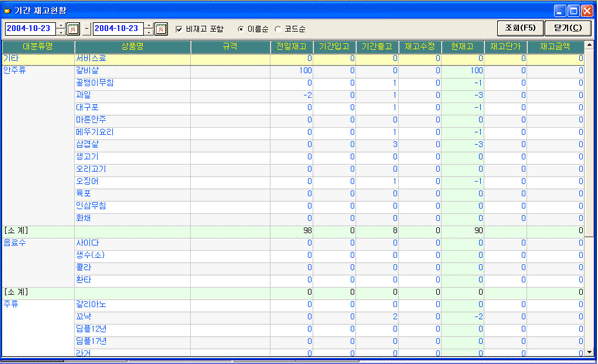Select the 오리고기 product name
598x364 pixels.
(x=91, y=169)
